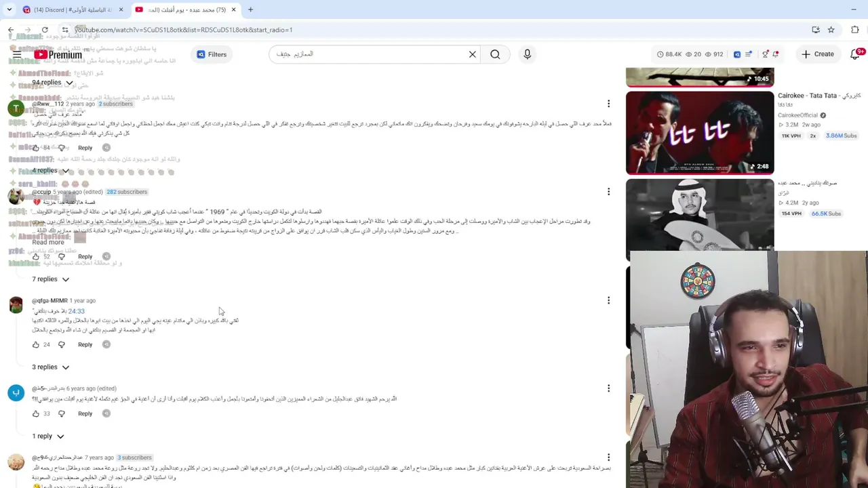Click the round gray icon beside Reply on @Rww__112 comment

(106, 148)
